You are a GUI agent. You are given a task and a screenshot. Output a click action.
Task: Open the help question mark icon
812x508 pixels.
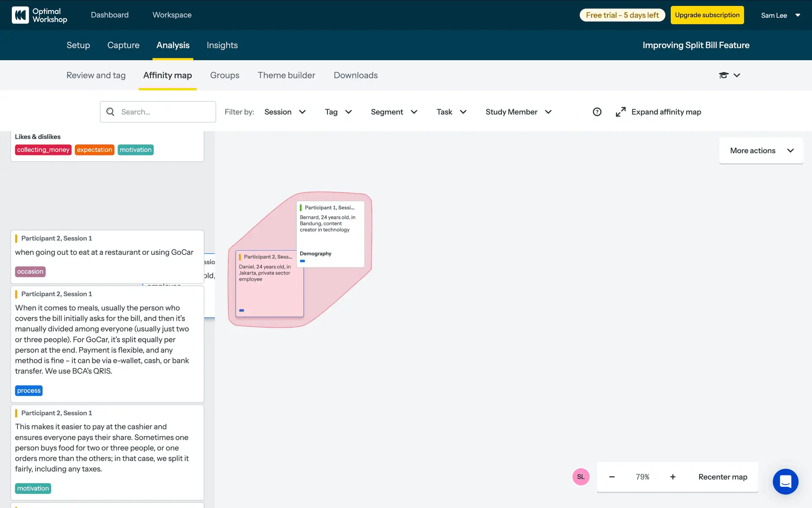click(597, 112)
